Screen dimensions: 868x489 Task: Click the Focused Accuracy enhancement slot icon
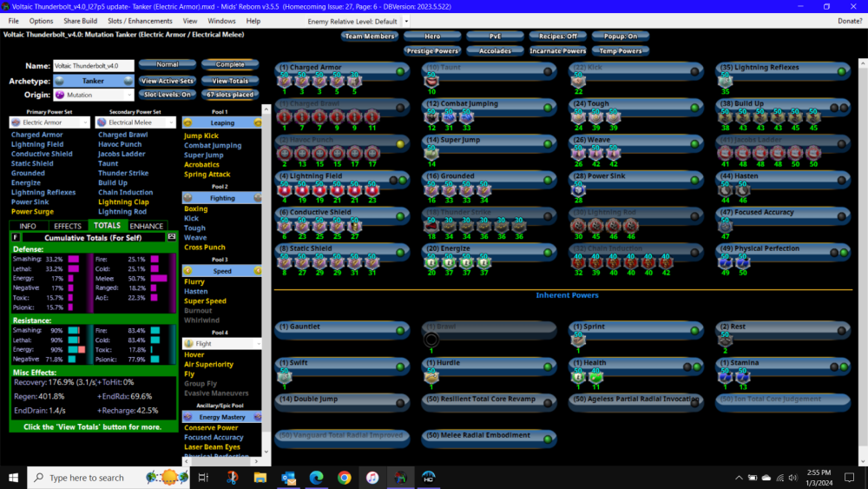click(726, 225)
